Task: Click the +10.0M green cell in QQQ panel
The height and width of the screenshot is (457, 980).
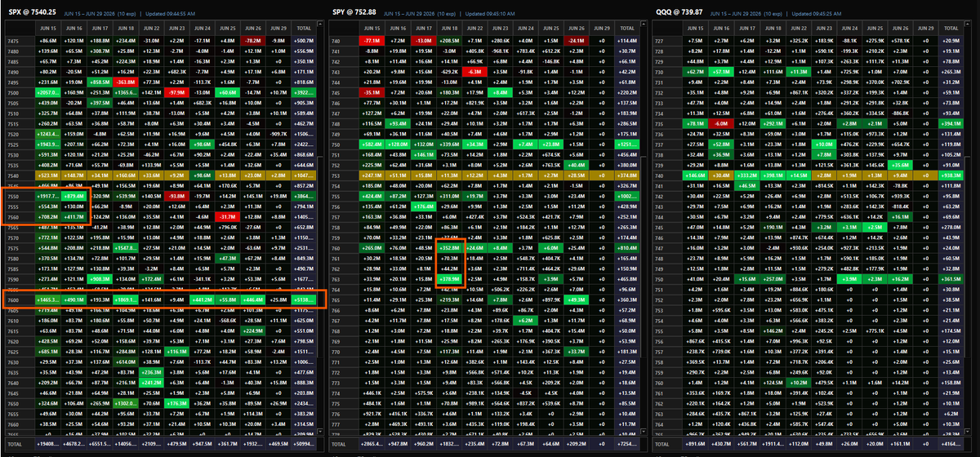Action: coord(826,144)
